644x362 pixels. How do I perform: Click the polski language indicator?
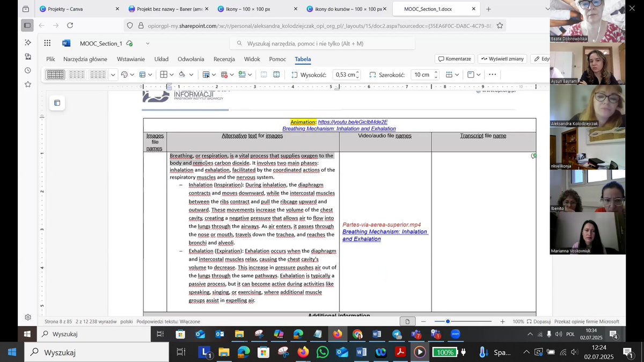[x=127, y=322]
